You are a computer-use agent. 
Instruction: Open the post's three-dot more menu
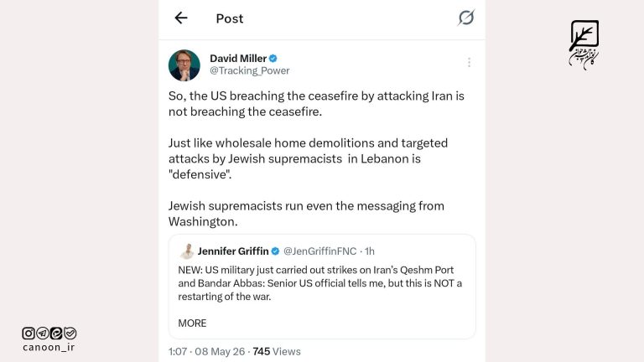tap(469, 62)
